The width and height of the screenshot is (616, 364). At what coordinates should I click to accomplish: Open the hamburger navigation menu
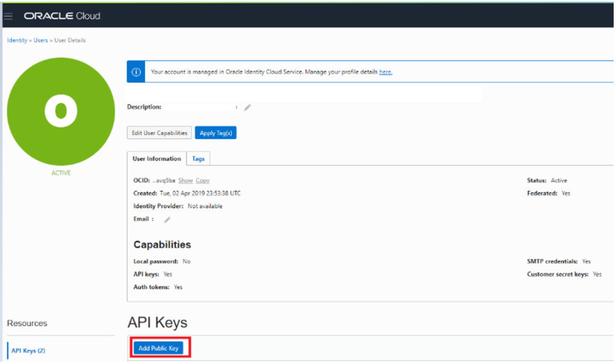click(x=8, y=16)
